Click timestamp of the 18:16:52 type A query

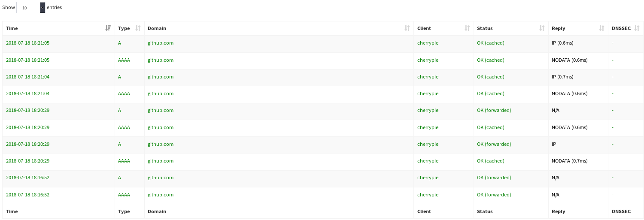click(27, 178)
